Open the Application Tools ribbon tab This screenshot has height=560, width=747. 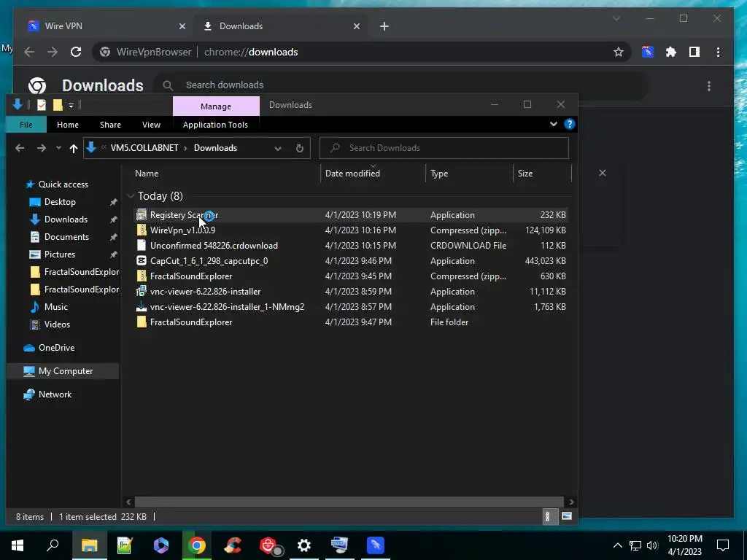coord(215,125)
